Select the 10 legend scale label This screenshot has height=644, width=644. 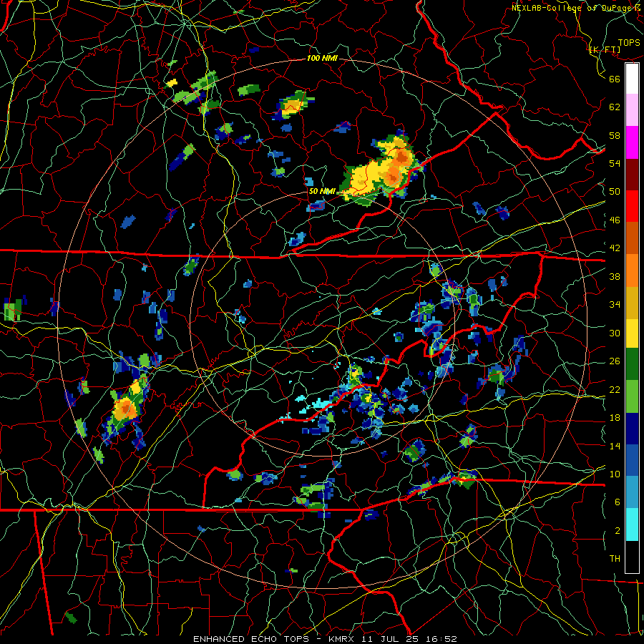(615, 474)
